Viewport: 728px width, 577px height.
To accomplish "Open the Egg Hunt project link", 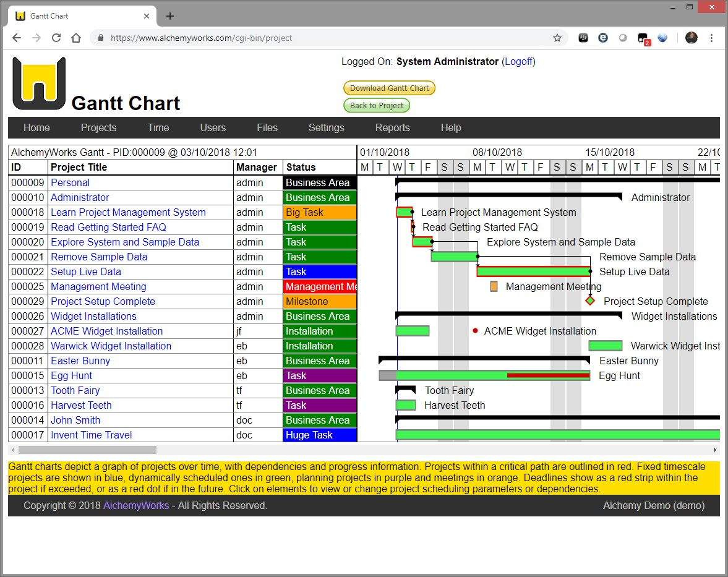I will (72, 376).
